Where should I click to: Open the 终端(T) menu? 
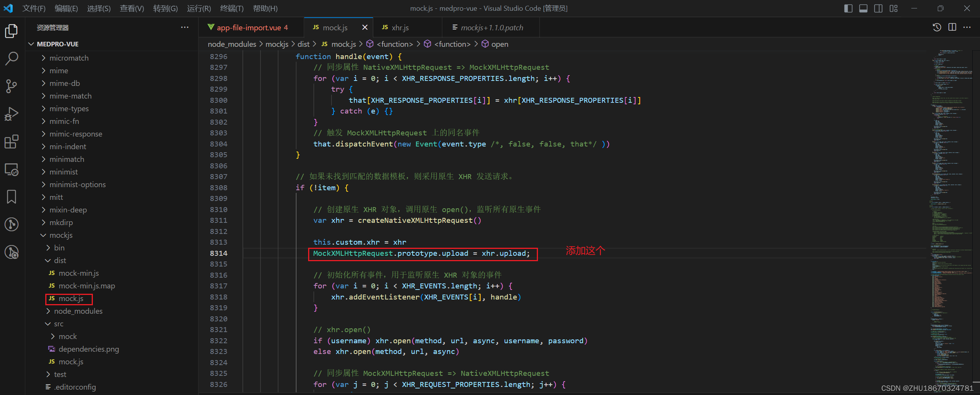(x=232, y=8)
